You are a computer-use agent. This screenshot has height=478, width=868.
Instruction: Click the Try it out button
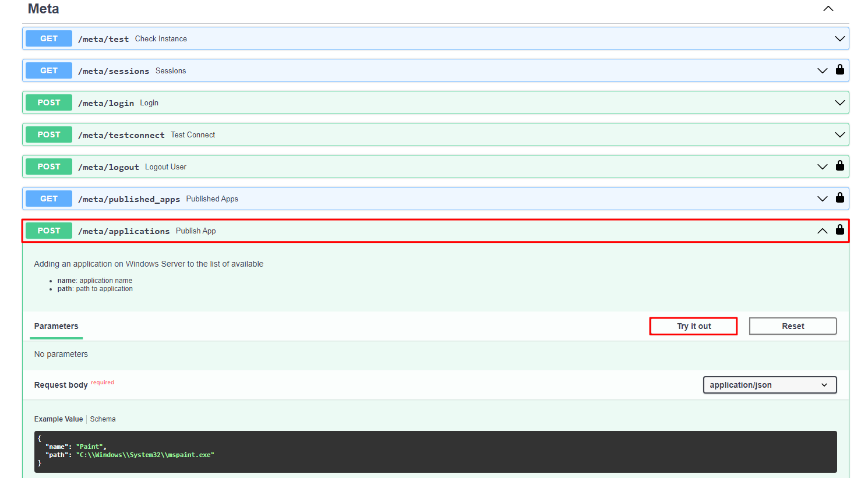693,326
